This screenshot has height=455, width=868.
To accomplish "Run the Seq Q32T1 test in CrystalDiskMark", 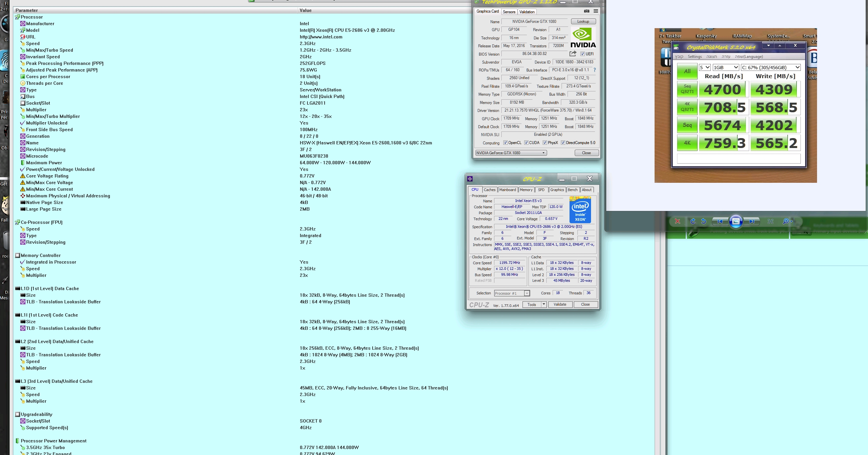I will (x=687, y=89).
